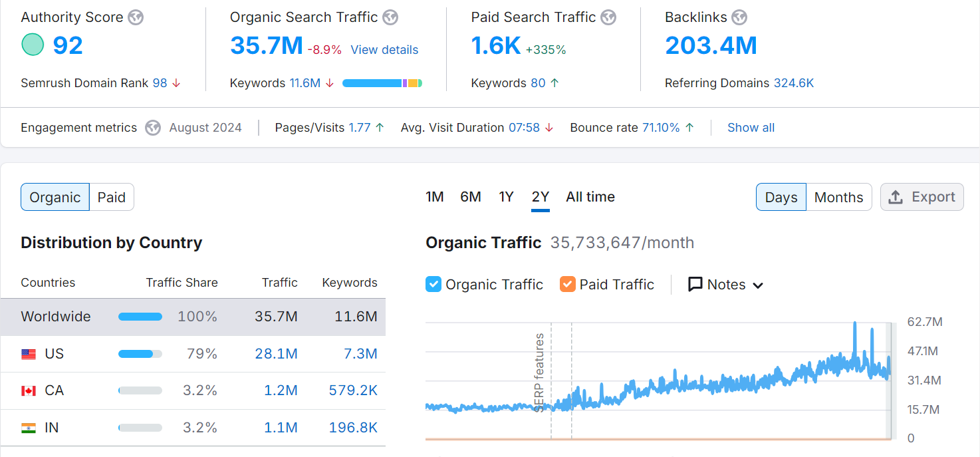Uncheck the Paid Traffic checkbox
The image size is (980, 457).
[567, 285]
